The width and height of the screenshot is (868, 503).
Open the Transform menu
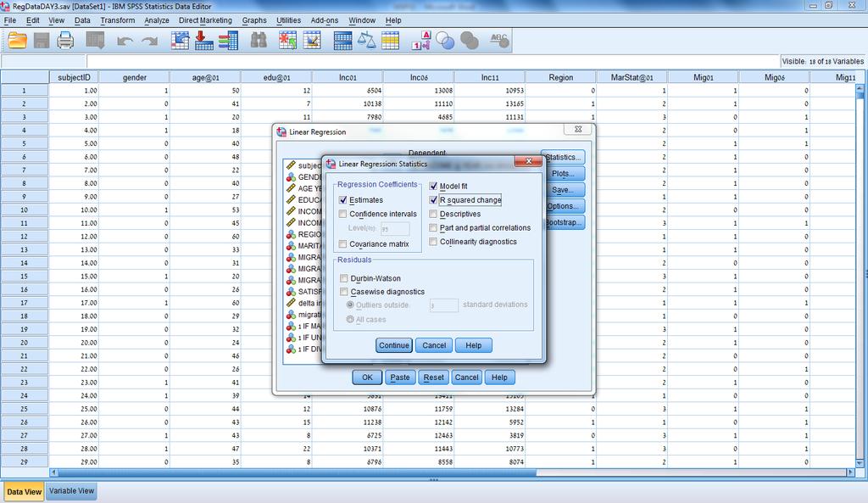117,20
